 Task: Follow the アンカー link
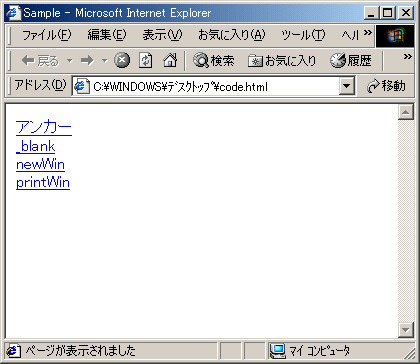click(x=44, y=127)
